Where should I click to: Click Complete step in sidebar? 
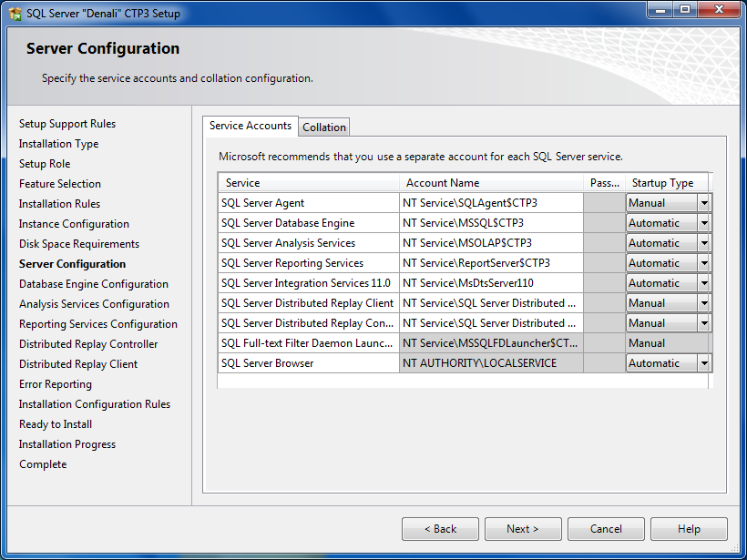click(43, 463)
